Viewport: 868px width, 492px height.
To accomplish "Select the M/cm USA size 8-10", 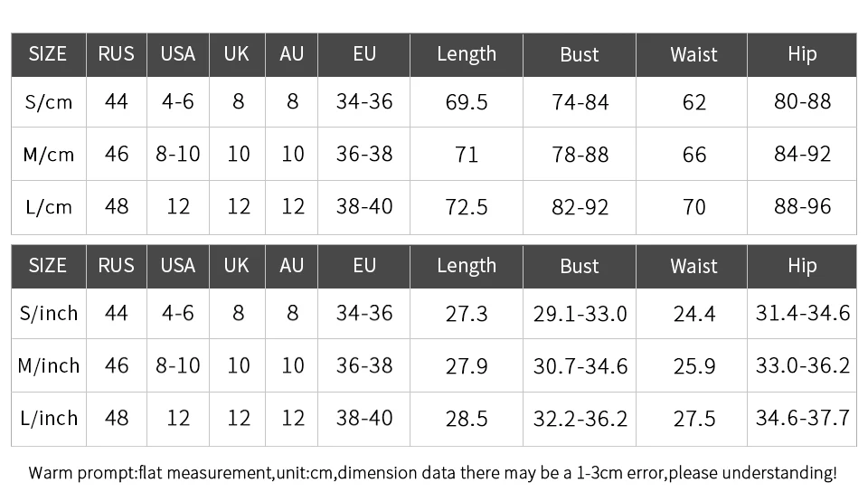I will pos(178,154).
